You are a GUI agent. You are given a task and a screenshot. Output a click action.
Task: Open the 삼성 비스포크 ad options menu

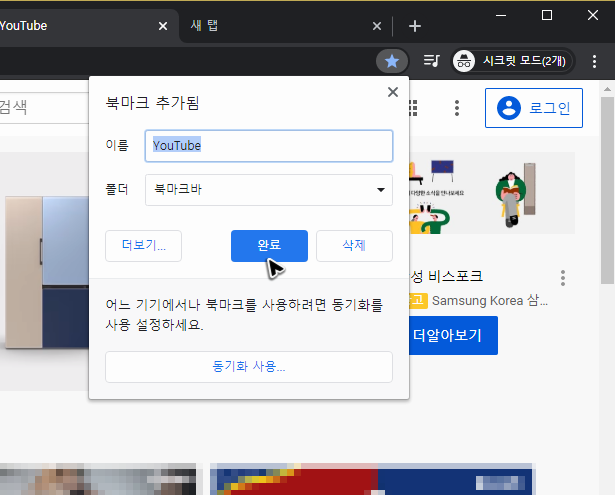click(x=563, y=278)
